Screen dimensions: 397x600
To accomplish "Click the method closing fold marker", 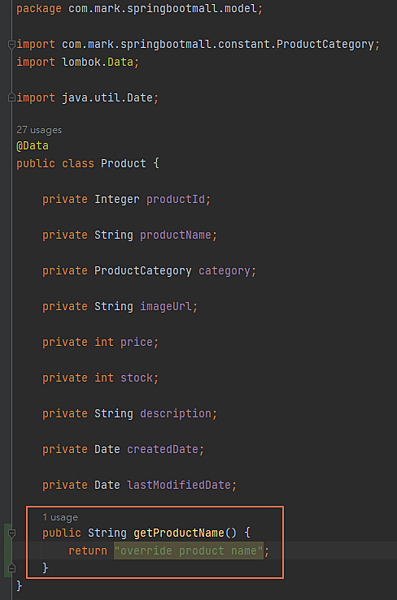I will (11, 568).
